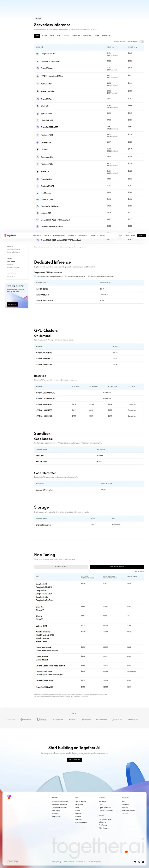Open X social icon in footer
This screenshot has width=149, height=868.
(139, 862)
